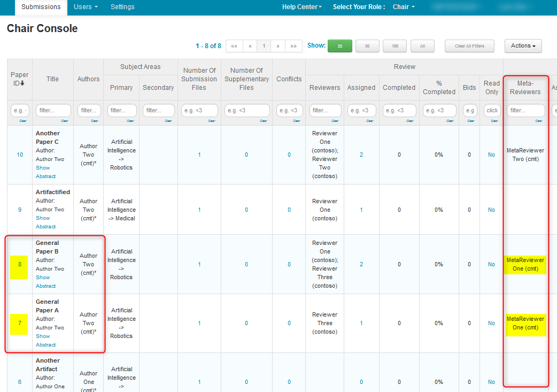Click Number Of Submission Files filter field

tap(199, 110)
